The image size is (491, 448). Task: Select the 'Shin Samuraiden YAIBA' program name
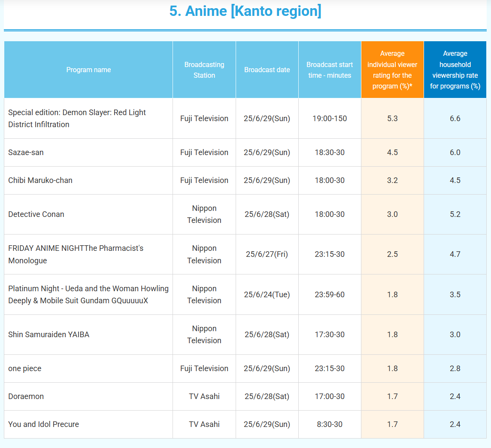point(48,335)
